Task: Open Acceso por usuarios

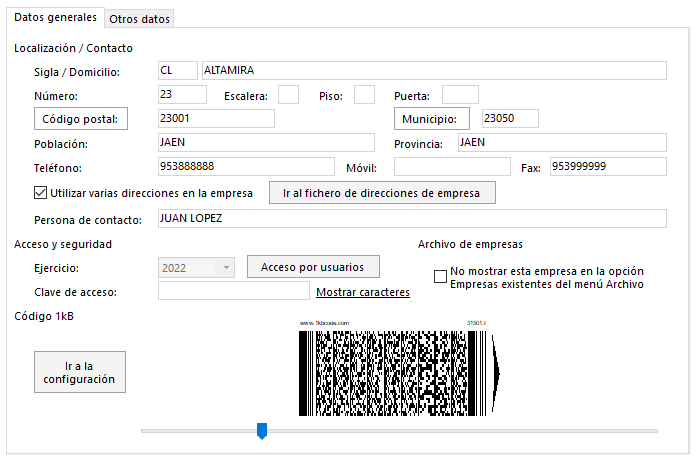Action: [x=313, y=267]
